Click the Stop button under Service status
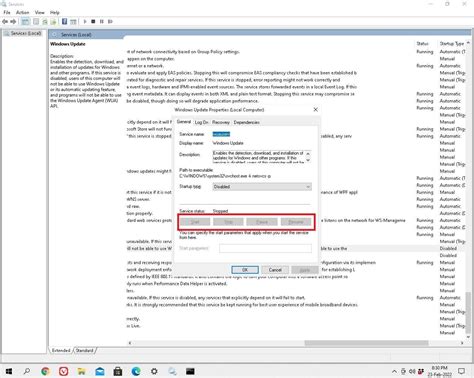The image size is (474, 378). click(x=228, y=222)
